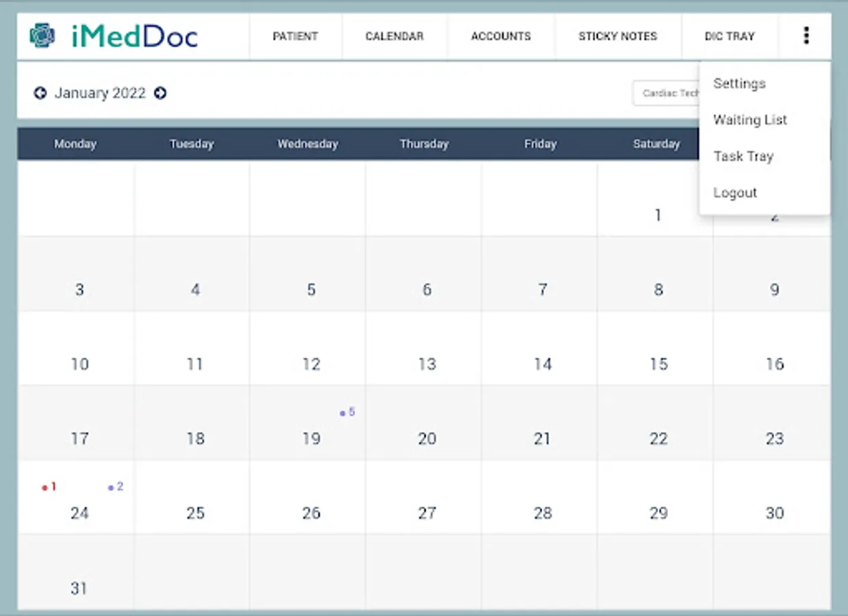The height and width of the screenshot is (616, 848).
Task: Pick day 19 in the calendar
Action: pos(307,423)
